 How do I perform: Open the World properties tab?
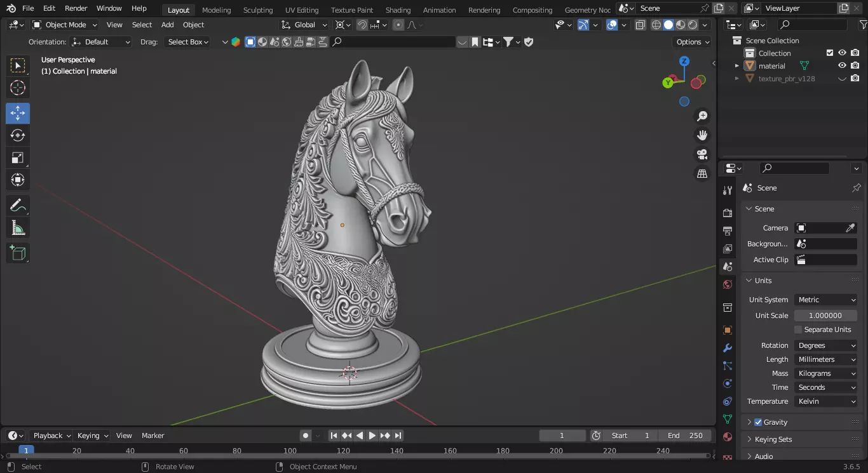728,284
